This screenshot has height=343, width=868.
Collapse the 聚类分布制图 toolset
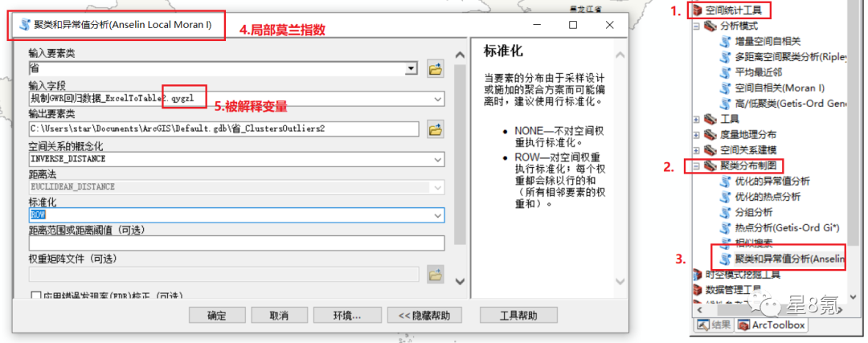[x=696, y=165]
